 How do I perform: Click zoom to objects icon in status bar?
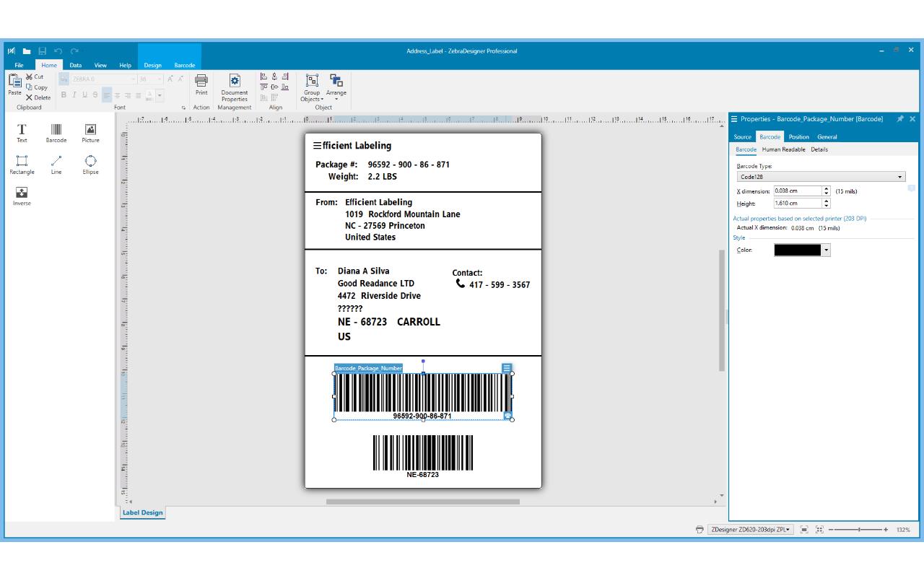[x=819, y=530]
